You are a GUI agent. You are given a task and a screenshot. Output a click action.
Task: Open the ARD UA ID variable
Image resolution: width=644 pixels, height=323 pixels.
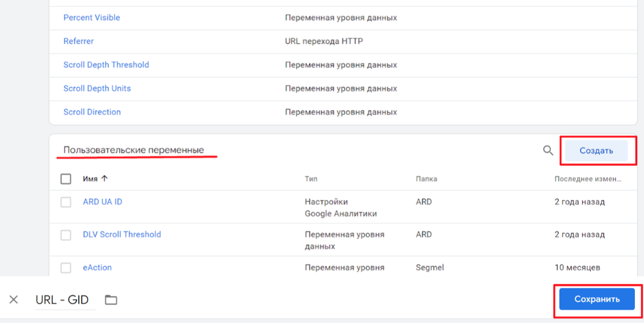coord(102,202)
